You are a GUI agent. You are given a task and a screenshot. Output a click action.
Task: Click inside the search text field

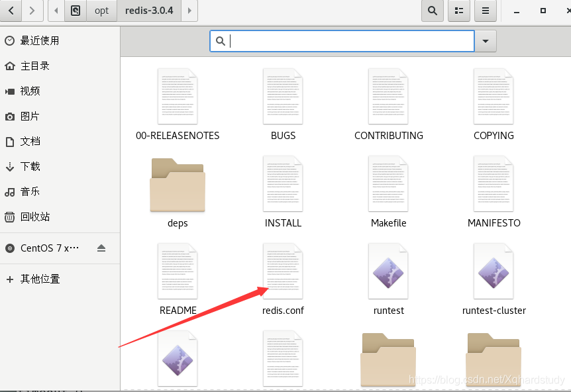[342, 41]
